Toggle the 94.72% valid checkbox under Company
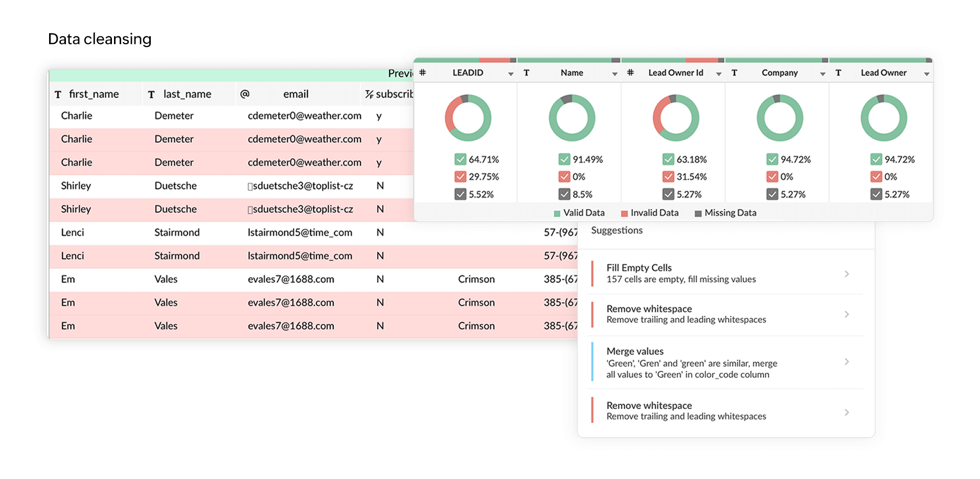Image resolution: width=980 pixels, height=479 pixels. pyautogui.click(x=772, y=159)
